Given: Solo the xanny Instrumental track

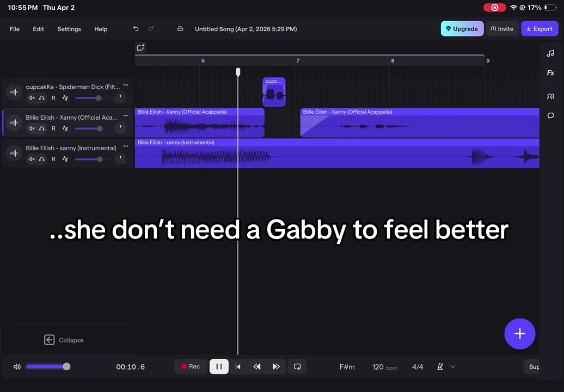Looking at the screenshot, I should pos(42,159).
